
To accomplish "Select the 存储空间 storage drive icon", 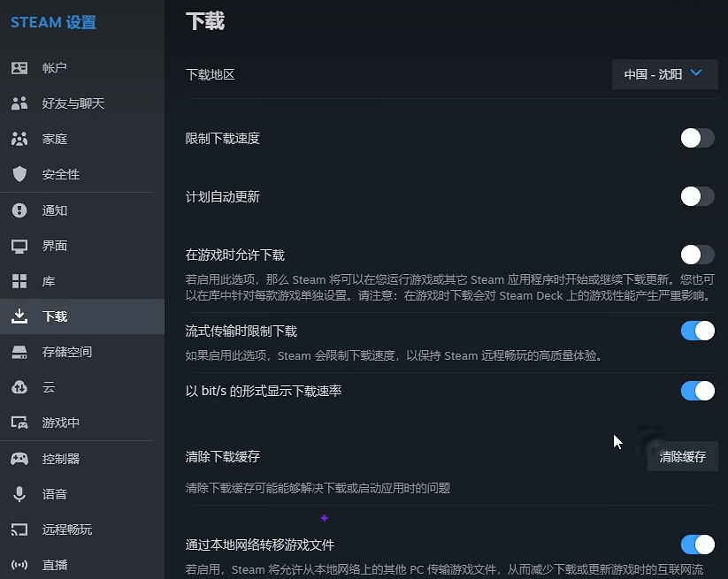I will click(19, 352).
